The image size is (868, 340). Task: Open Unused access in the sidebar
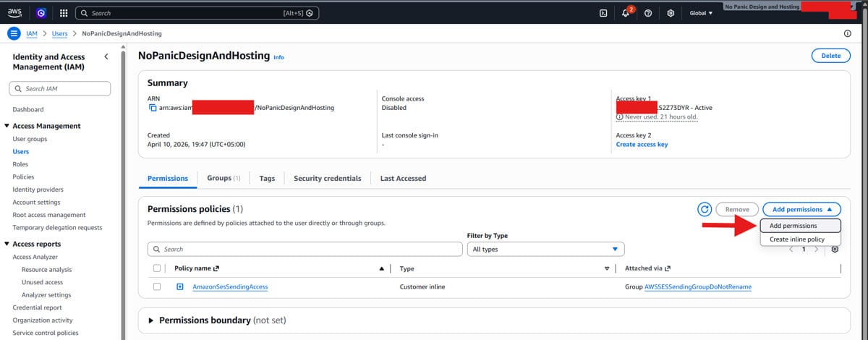click(42, 282)
